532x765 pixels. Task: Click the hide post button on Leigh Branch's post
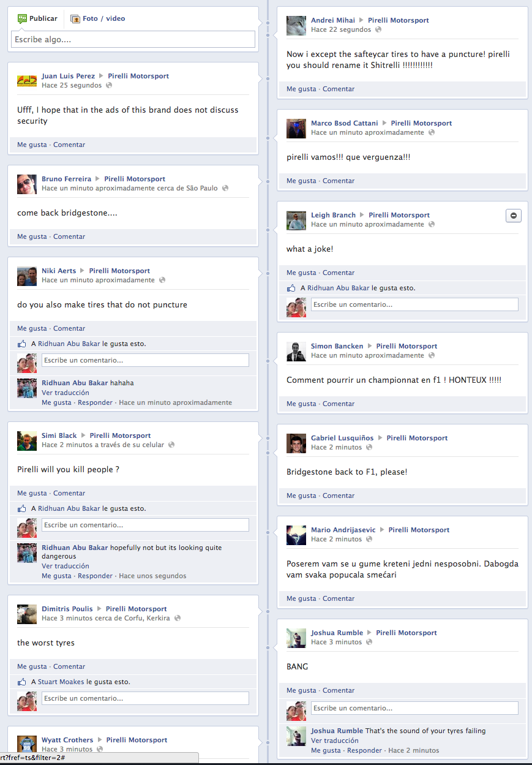click(x=513, y=216)
